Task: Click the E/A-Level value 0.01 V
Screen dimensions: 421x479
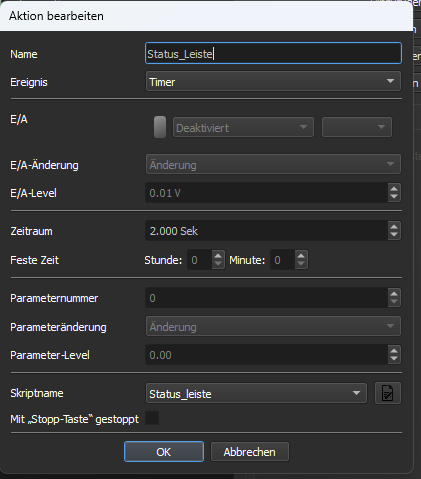Action: [x=267, y=193]
